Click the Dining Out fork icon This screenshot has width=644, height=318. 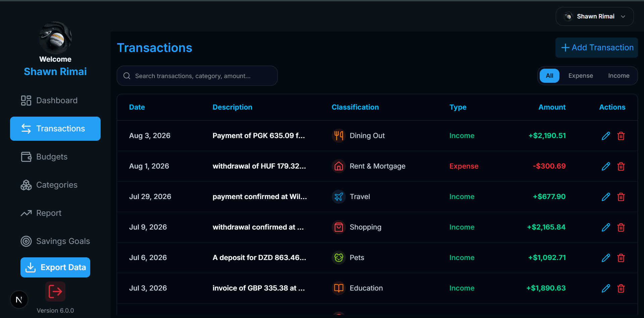point(339,136)
